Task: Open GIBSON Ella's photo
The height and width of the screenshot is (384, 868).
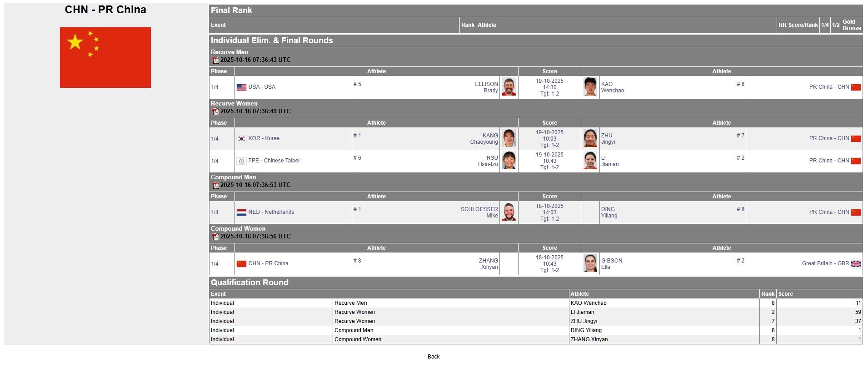Action: point(590,263)
